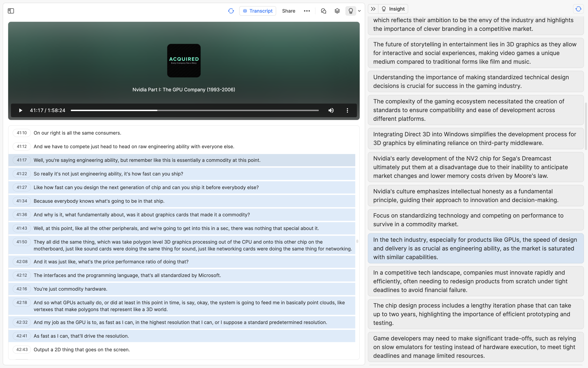The height and width of the screenshot is (368, 588).
Task: Open insight about Integrating Direct 3D into Windows
Action: pyautogui.click(x=476, y=139)
